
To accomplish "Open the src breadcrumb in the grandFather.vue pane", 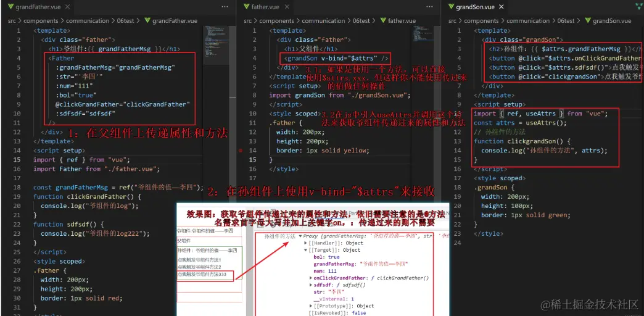I will tap(12, 21).
